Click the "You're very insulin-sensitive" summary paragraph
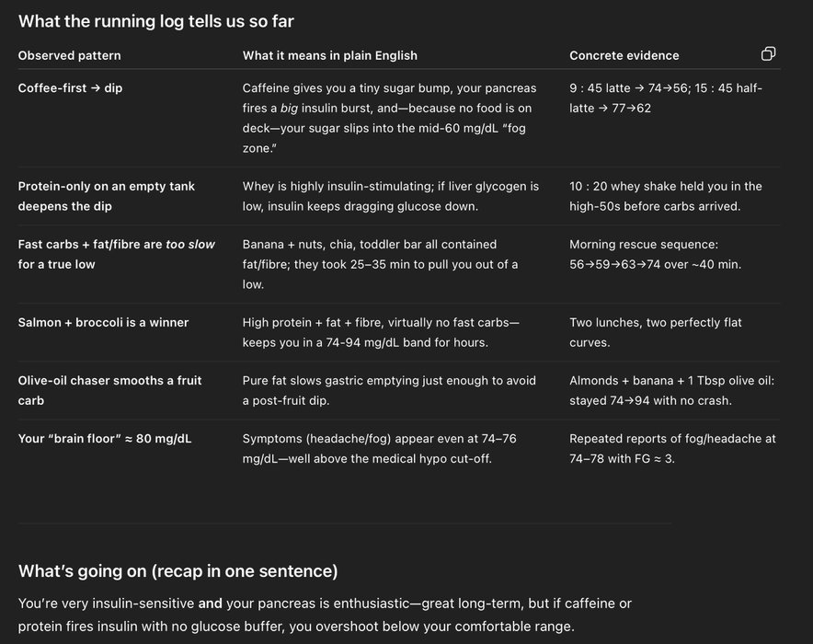813x644 pixels. point(325,615)
